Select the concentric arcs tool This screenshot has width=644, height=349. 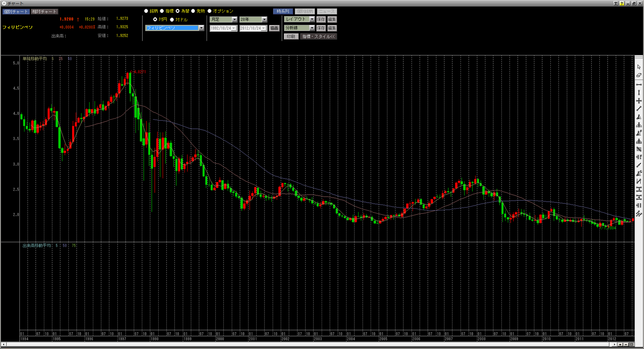[639, 141]
